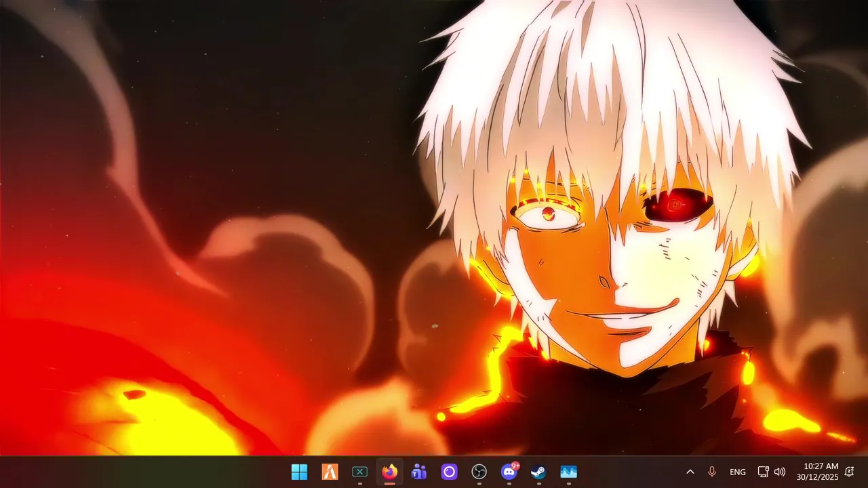Open network settings tray icon
Image resolution: width=868 pixels, height=488 pixels.
(x=763, y=472)
